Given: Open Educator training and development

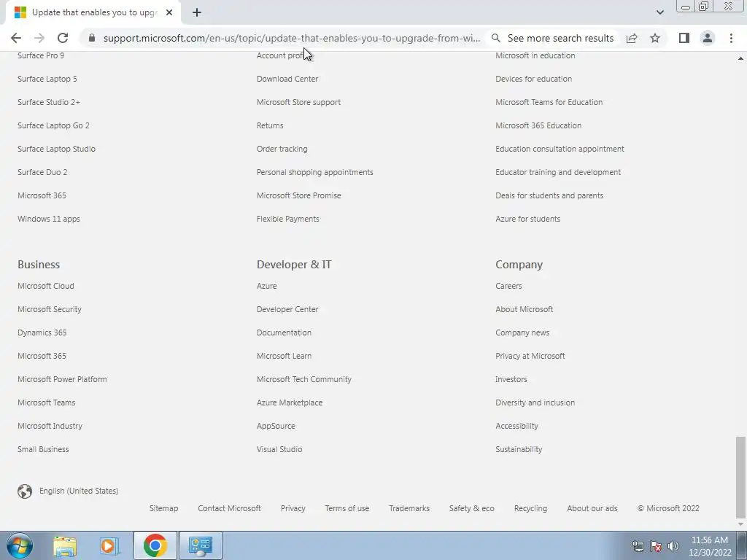Looking at the screenshot, I should click(x=558, y=172).
